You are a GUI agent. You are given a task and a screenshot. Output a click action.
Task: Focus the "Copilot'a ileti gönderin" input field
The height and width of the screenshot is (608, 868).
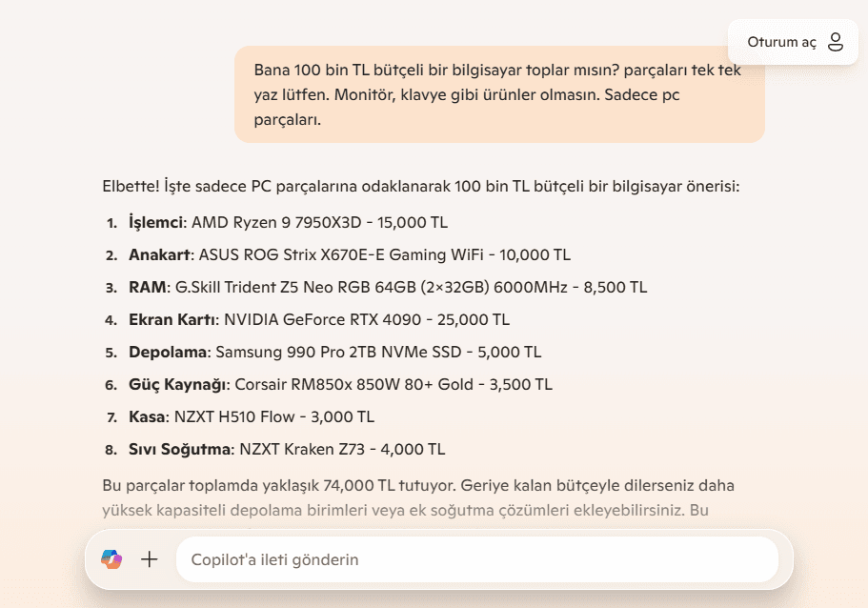476,559
